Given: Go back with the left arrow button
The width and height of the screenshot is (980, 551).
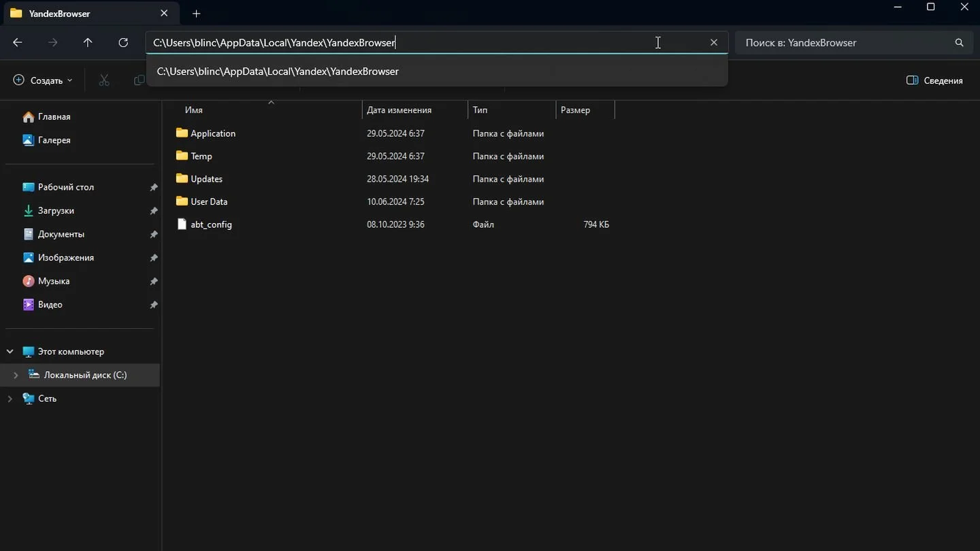Looking at the screenshot, I should pos(18,42).
